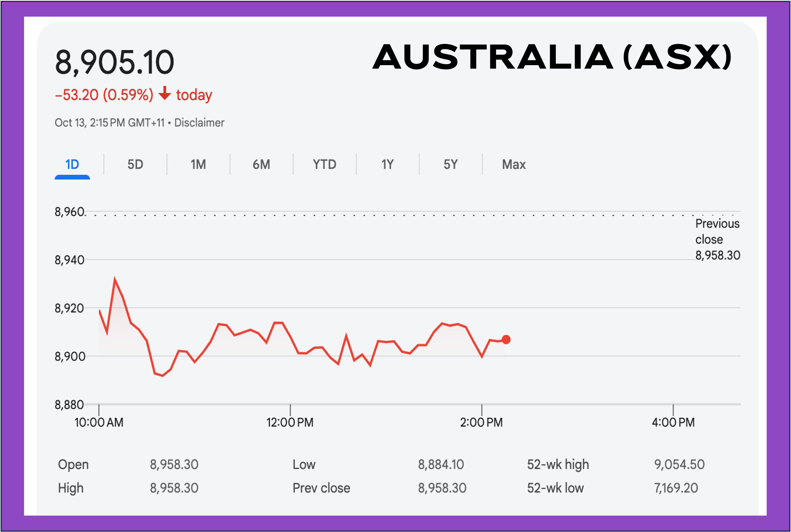
Task: Switch to the 5D chart tab
Action: click(135, 164)
